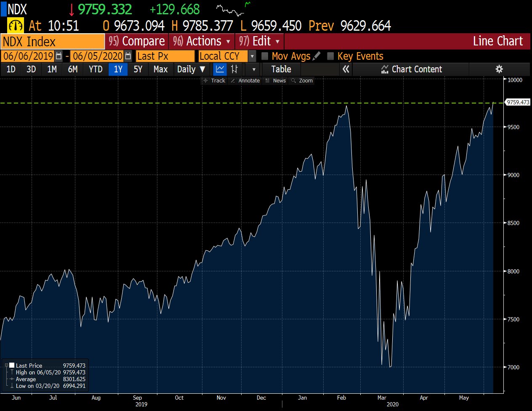This screenshot has height=411, width=532.
Task: Select the 1M range tab
Action: [x=52, y=69]
